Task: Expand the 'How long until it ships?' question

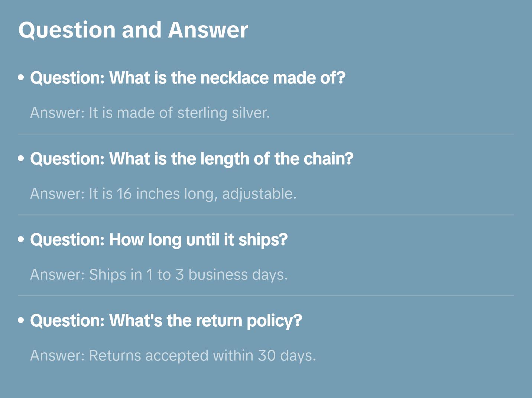Action: tap(159, 240)
